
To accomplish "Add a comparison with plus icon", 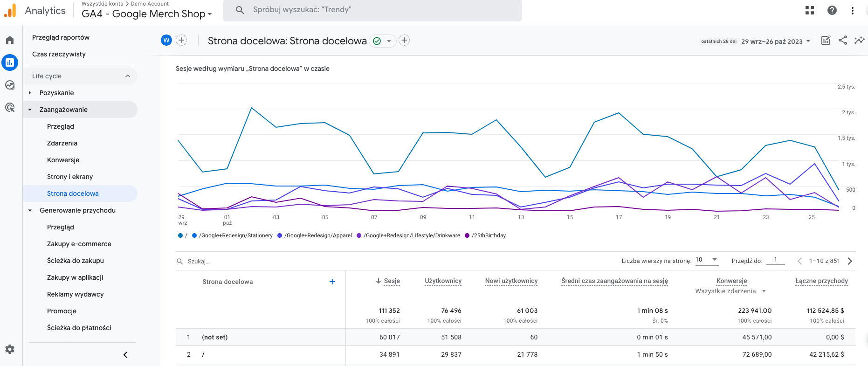I will [181, 40].
